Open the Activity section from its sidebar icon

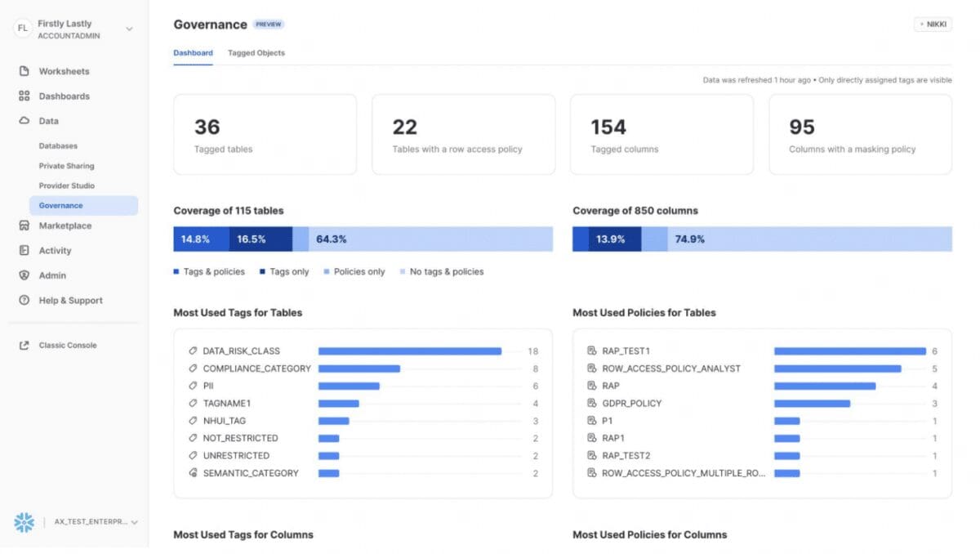point(22,250)
